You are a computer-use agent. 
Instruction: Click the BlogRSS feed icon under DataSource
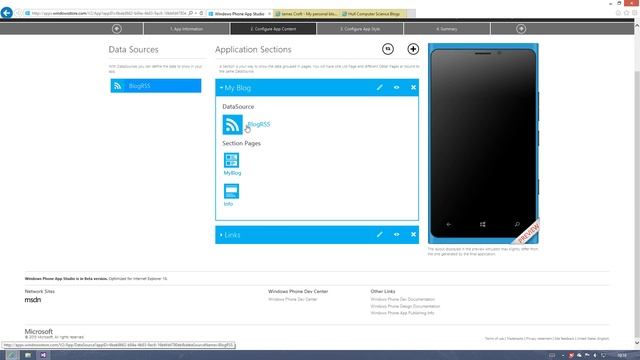click(232, 124)
